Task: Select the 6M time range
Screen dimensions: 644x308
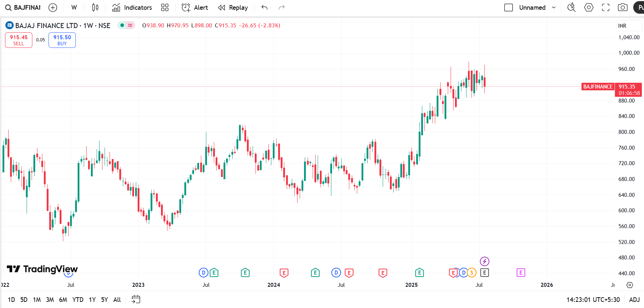Action: [x=63, y=299]
